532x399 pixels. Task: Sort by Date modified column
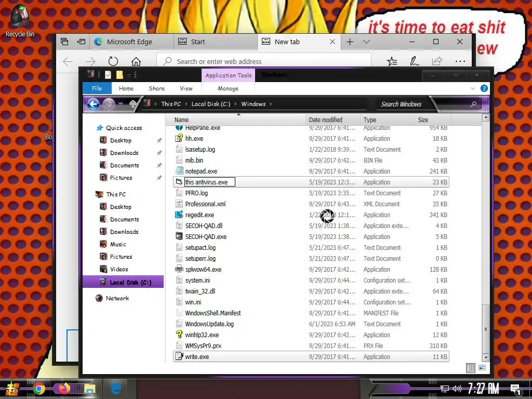point(332,120)
